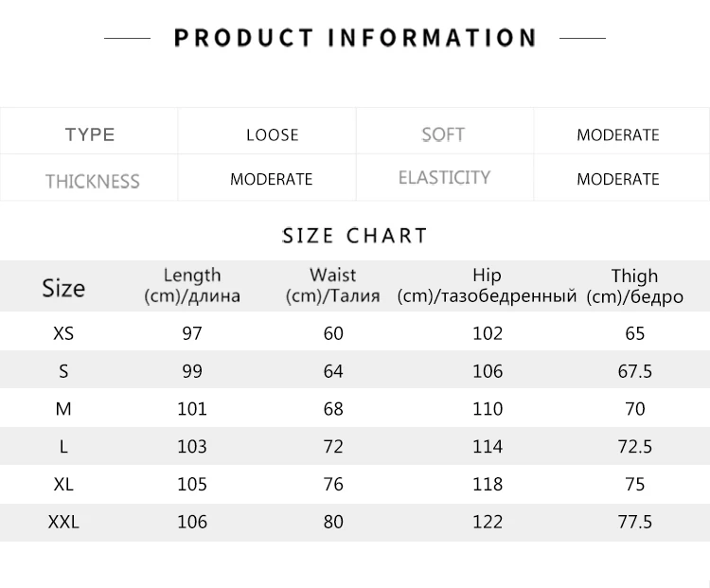710x588 pixels.
Task: Click the SOFT label cell
Action: (x=443, y=134)
